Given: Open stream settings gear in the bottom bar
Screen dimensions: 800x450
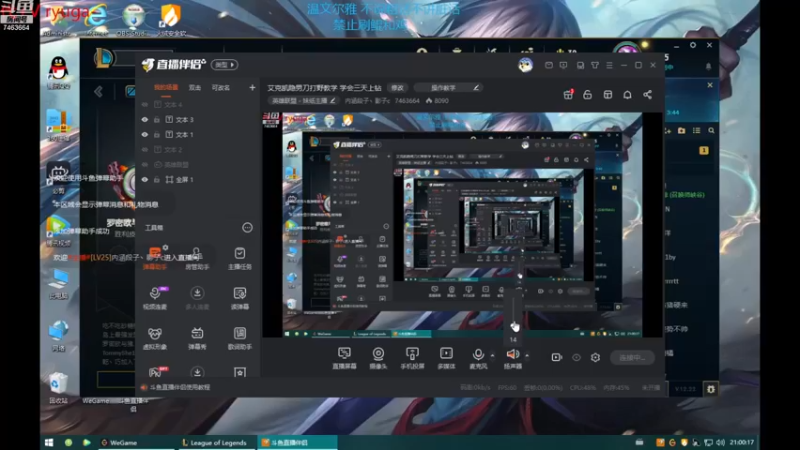Looking at the screenshot, I should coord(595,358).
